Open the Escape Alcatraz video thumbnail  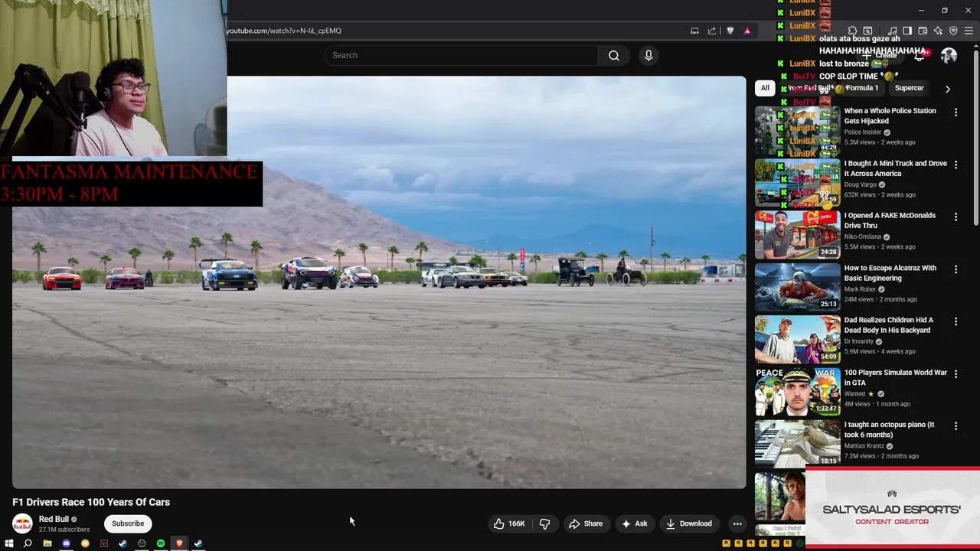click(x=797, y=288)
